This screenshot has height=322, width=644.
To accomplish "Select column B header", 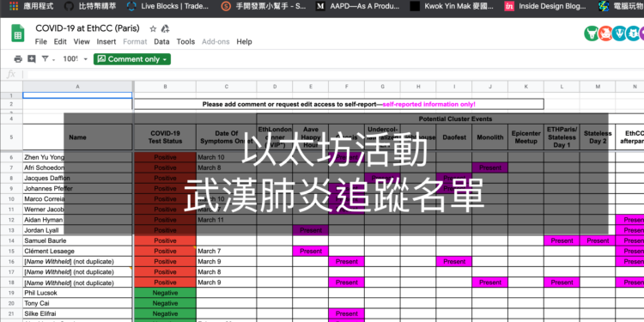I will pyautogui.click(x=165, y=87).
